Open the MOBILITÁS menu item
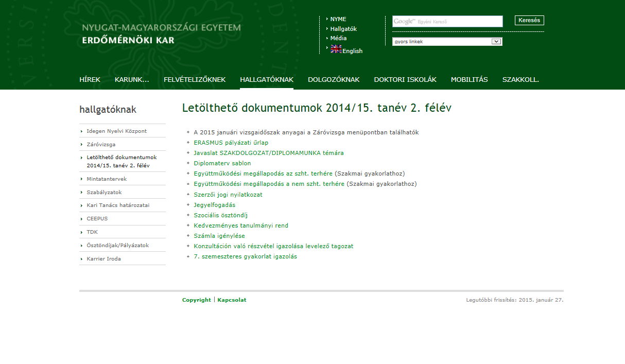Viewport: 625px width, 364px height. [x=470, y=79]
